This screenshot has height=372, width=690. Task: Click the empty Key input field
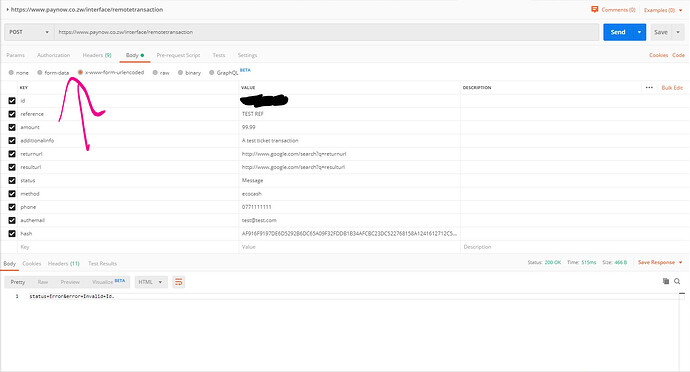click(128, 247)
